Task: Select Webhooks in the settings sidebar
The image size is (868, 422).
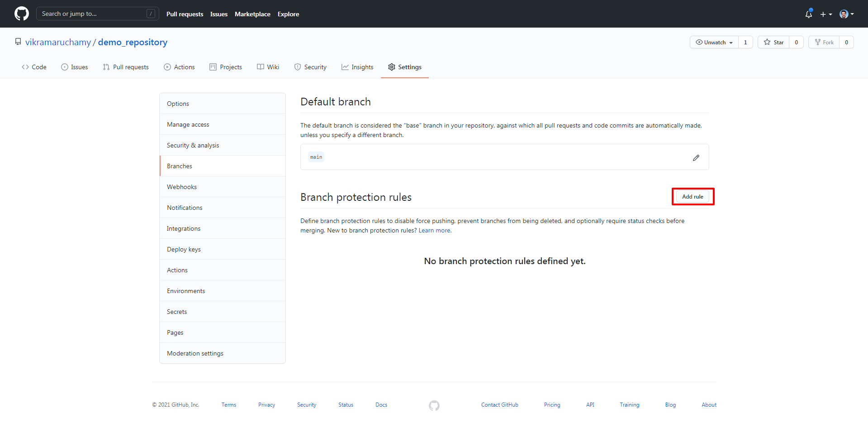Action: 182,186
